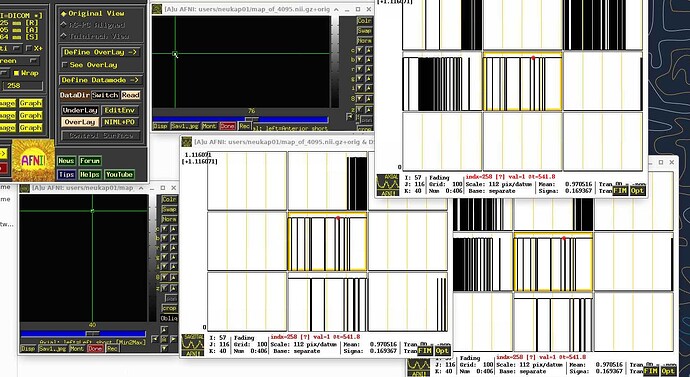690x377 pixels.
Task: Click the grayscale intensity bar in the slice-76 viewer
Action: coord(335,62)
